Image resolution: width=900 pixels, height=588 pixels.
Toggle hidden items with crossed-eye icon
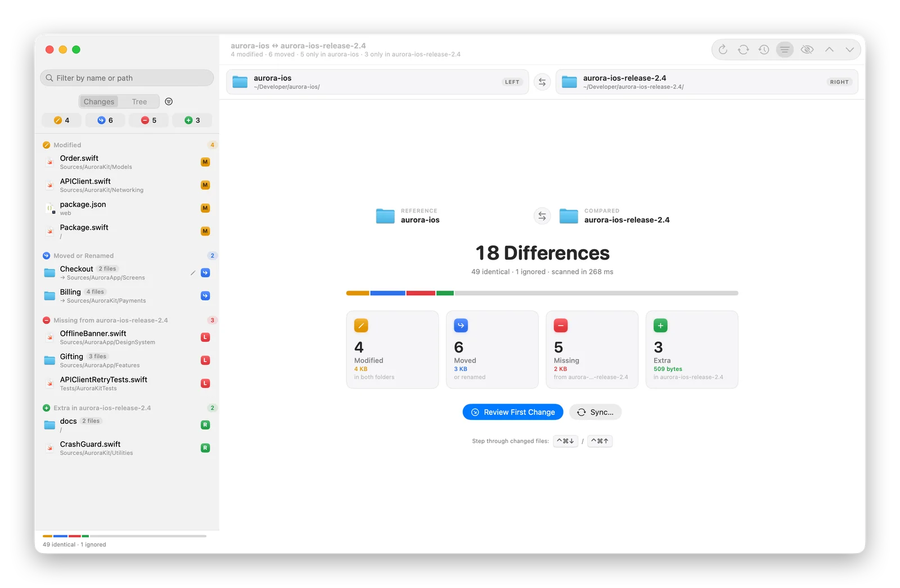pos(807,49)
